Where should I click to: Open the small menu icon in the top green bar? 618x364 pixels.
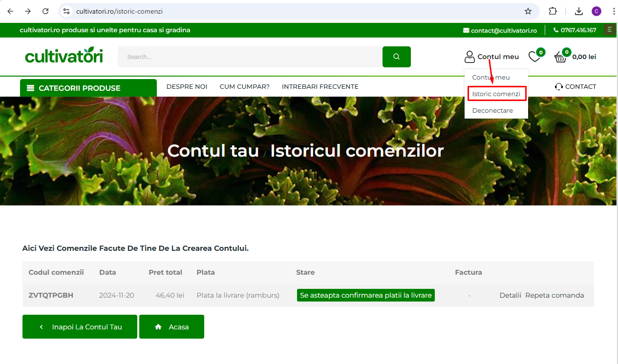[609, 30]
